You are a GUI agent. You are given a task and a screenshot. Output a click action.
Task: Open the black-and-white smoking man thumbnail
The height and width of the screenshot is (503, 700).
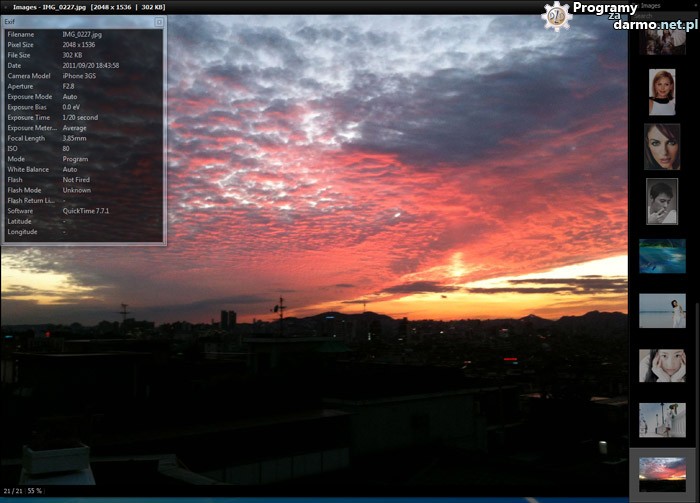(662, 201)
